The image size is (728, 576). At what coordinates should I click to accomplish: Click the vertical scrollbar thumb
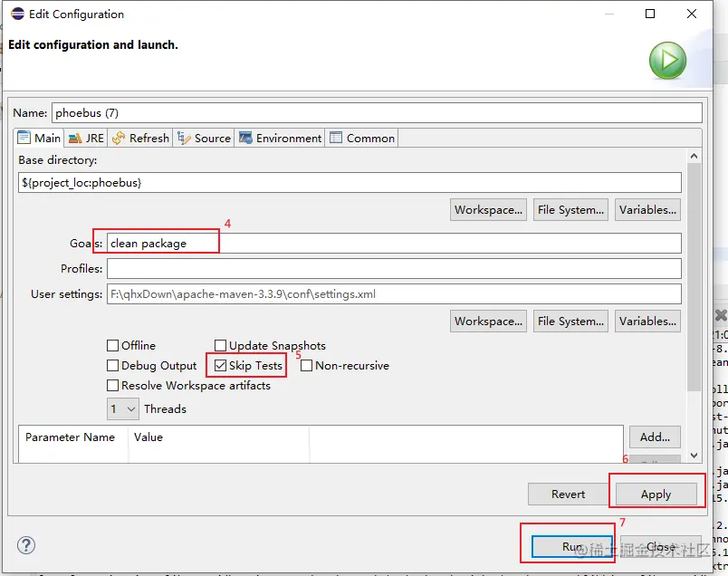pos(694,277)
